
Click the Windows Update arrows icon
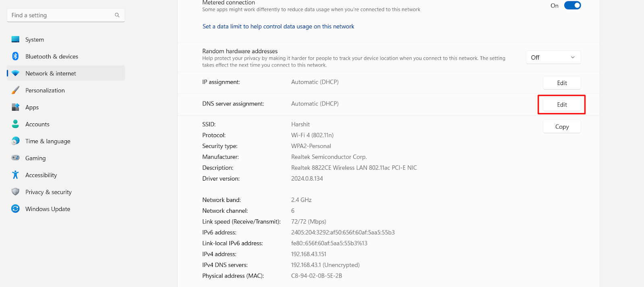point(15,209)
